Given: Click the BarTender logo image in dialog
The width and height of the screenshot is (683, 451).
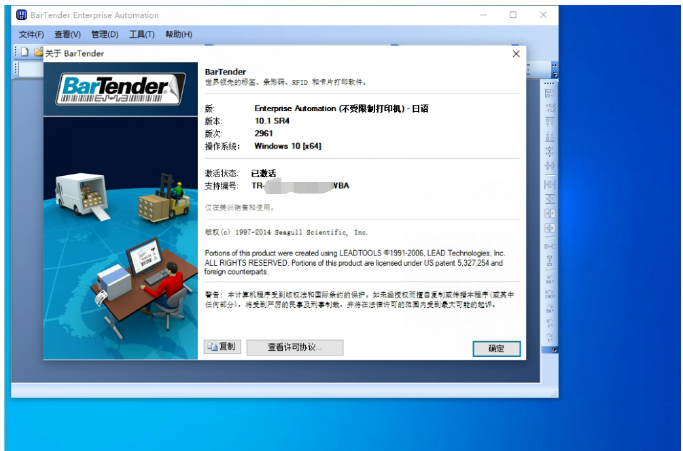Looking at the screenshot, I should (121, 89).
